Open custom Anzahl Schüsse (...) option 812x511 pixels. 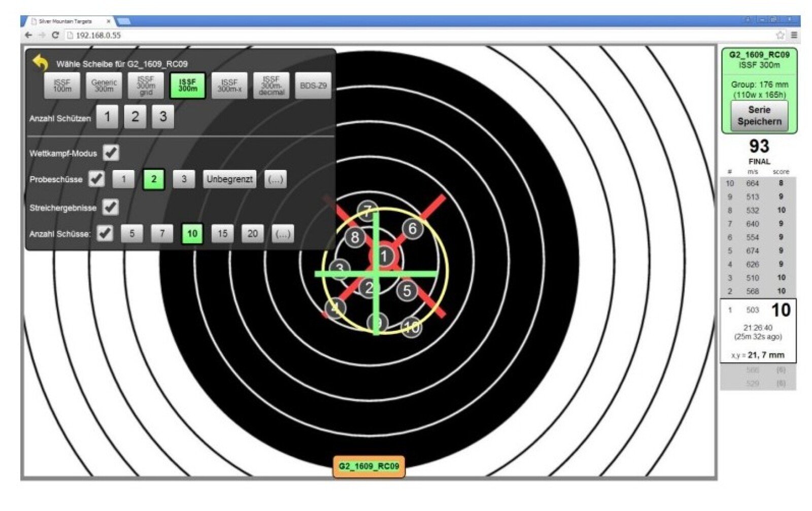point(282,233)
